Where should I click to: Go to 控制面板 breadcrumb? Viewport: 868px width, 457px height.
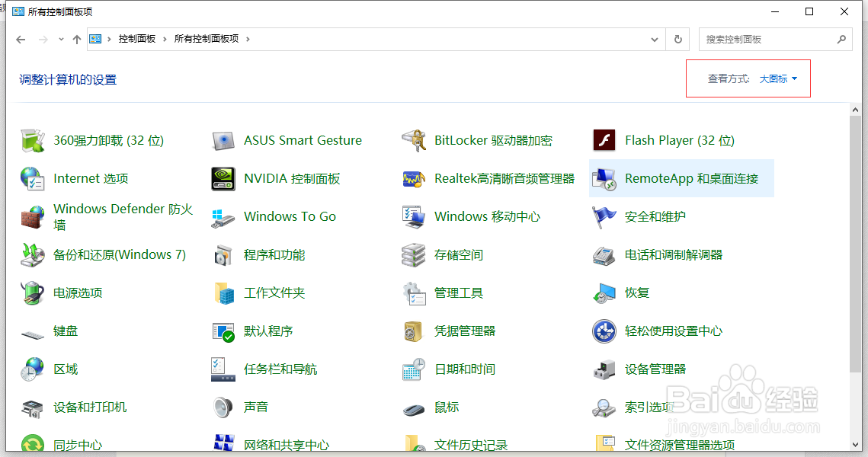136,39
